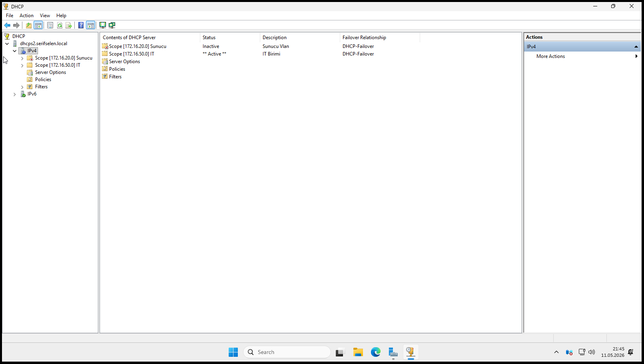This screenshot has width=644, height=364.
Task: Click the taskbar Search box
Action: [x=287, y=352]
